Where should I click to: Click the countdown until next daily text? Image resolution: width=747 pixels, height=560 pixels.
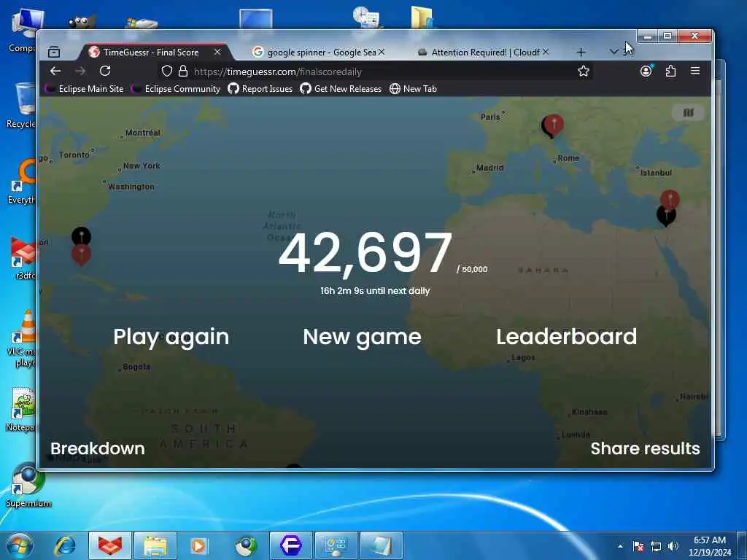click(375, 290)
